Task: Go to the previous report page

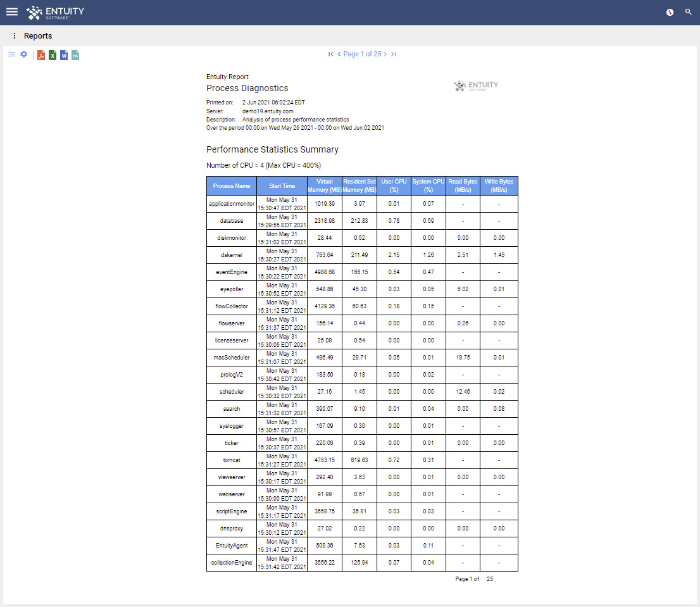Action: tap(339, 54)
